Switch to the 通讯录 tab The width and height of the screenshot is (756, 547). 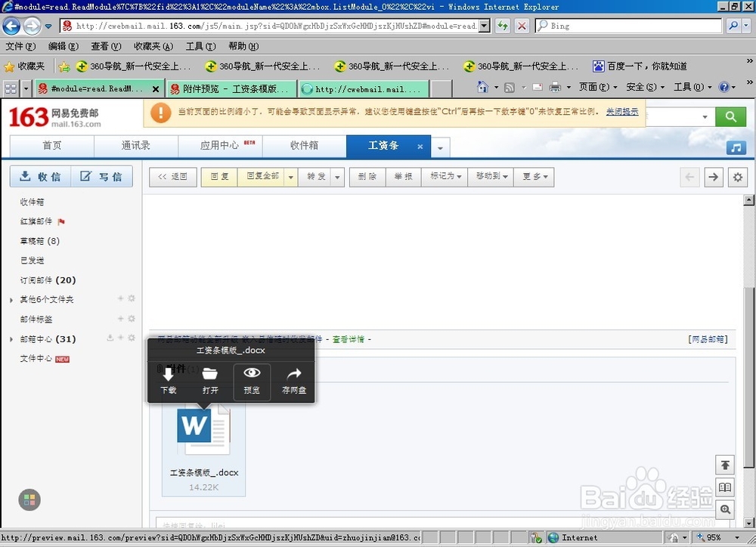click(x=136, y=146)
